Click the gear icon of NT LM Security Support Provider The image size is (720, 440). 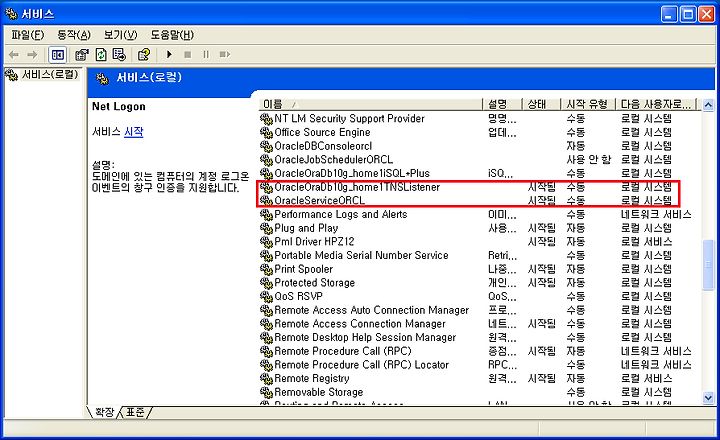coord(266,119)
